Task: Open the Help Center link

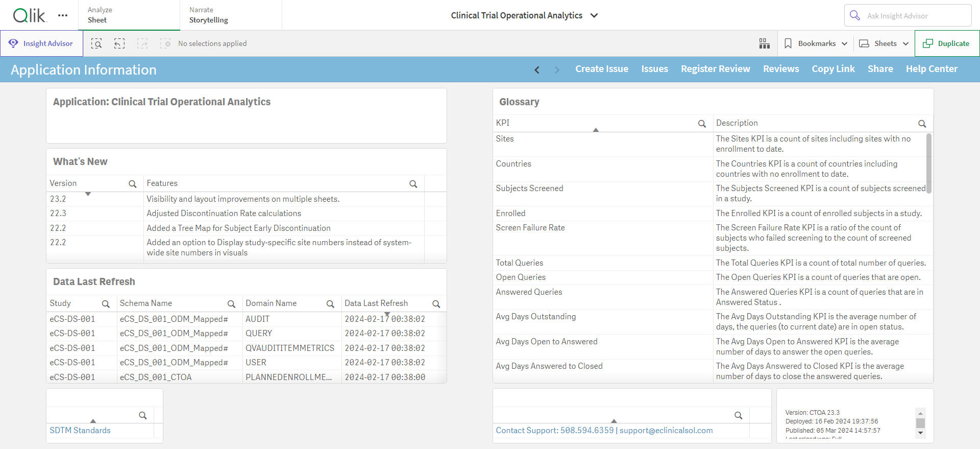Action: (x=932, y=69)
